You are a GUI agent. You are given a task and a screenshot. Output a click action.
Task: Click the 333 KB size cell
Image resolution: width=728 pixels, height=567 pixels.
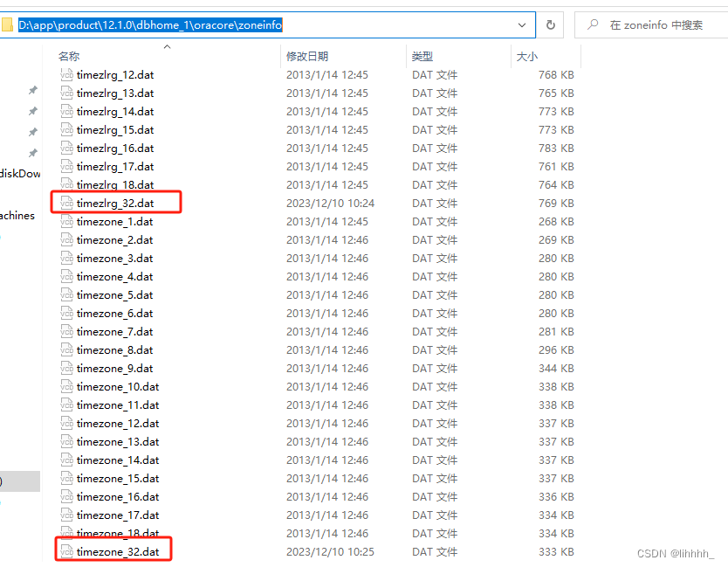click(556, 551)
